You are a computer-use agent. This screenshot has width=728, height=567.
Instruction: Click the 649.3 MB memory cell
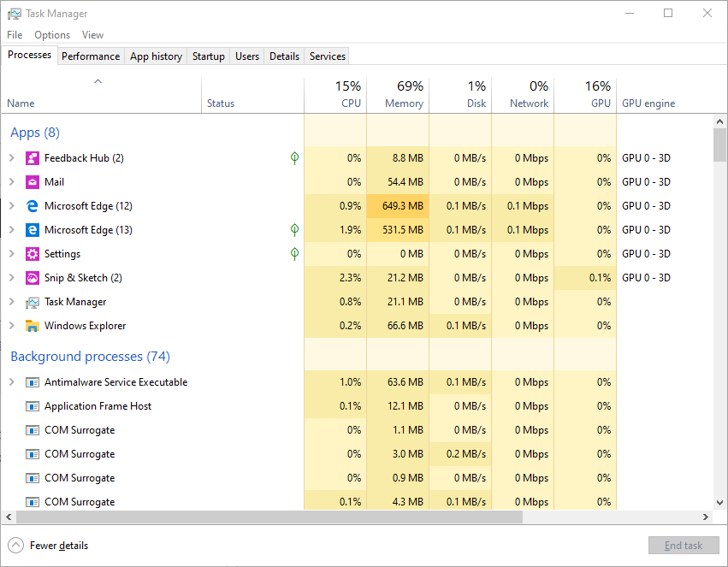[x=398, y=206]
